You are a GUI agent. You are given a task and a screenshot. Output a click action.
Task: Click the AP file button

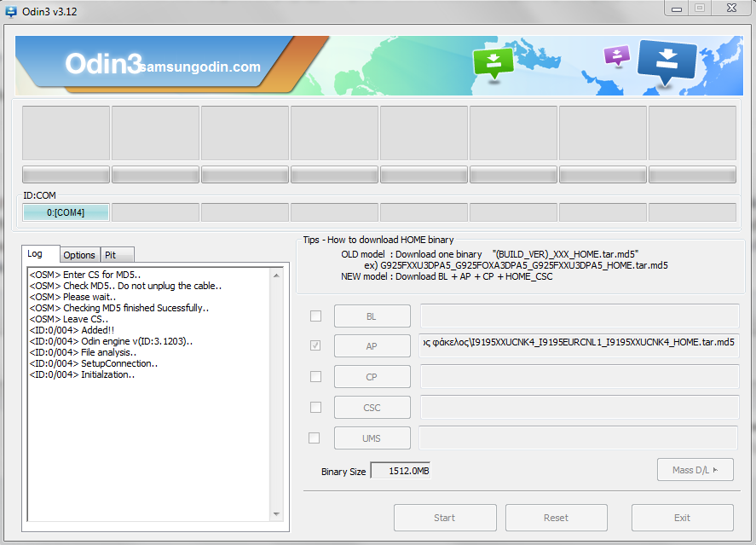[372, 345]
